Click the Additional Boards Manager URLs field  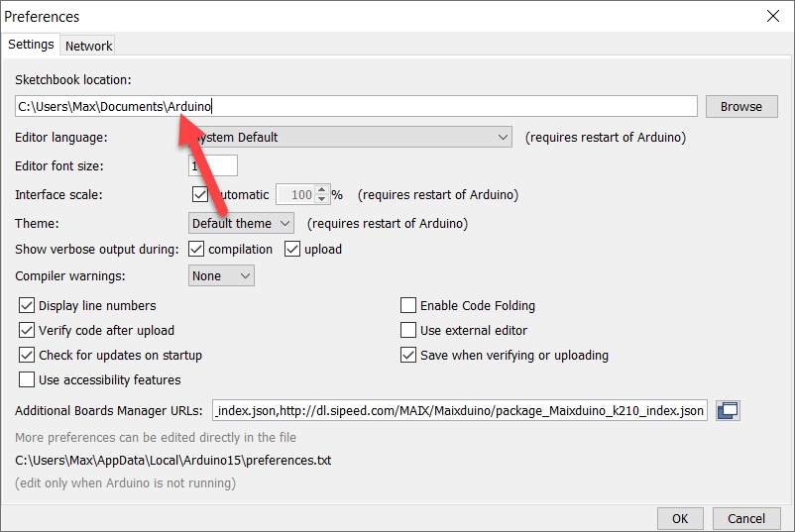click(459, 411)
